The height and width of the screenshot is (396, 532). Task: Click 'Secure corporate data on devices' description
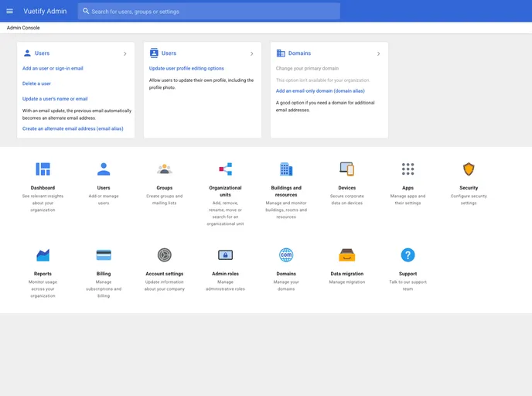point(346,200)
